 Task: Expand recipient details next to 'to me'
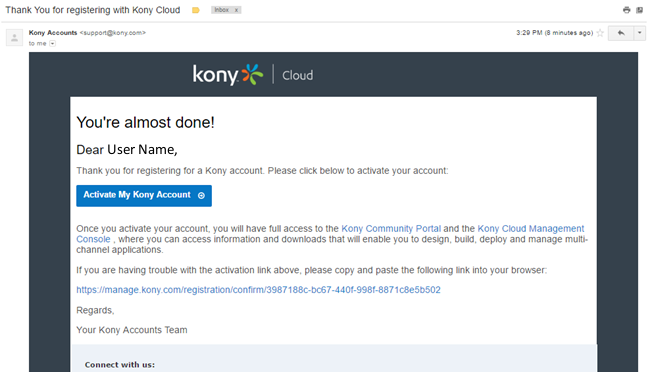tap(52, 44)
